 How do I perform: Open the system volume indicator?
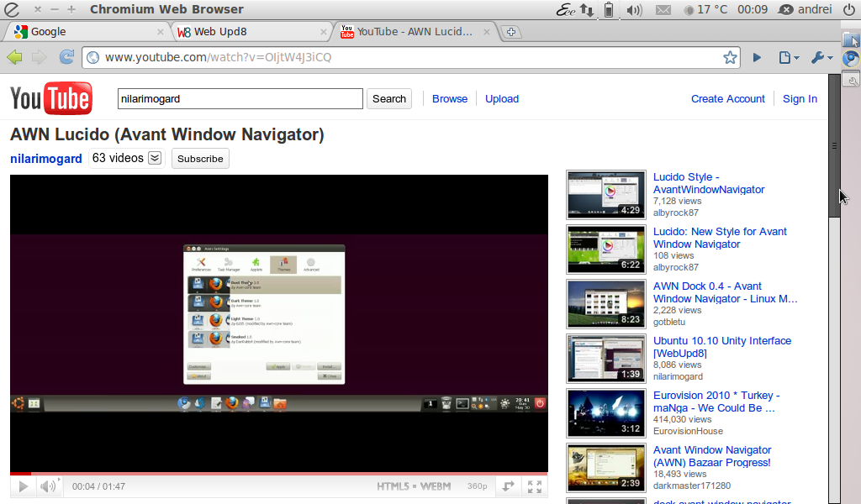pos(634,9)
